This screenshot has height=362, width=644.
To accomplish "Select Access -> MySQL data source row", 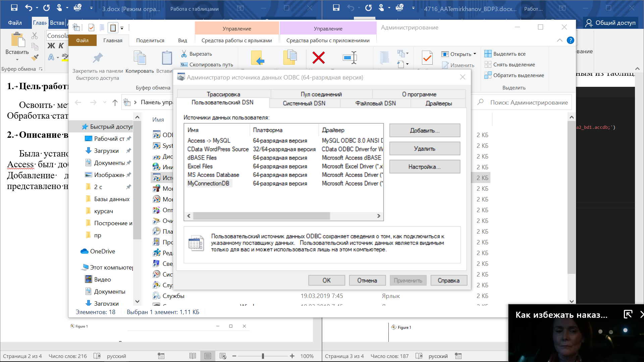I will 284,140.
